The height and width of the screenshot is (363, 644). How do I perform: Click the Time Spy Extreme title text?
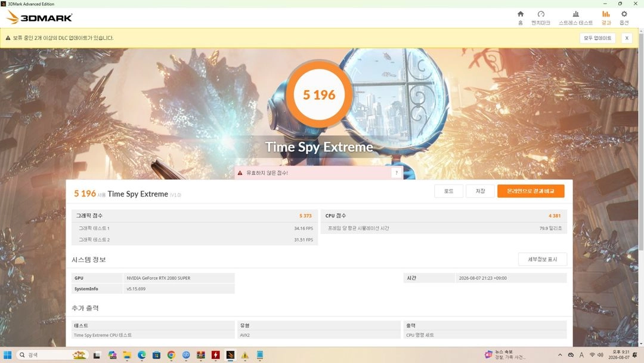[x=319, y=147]
